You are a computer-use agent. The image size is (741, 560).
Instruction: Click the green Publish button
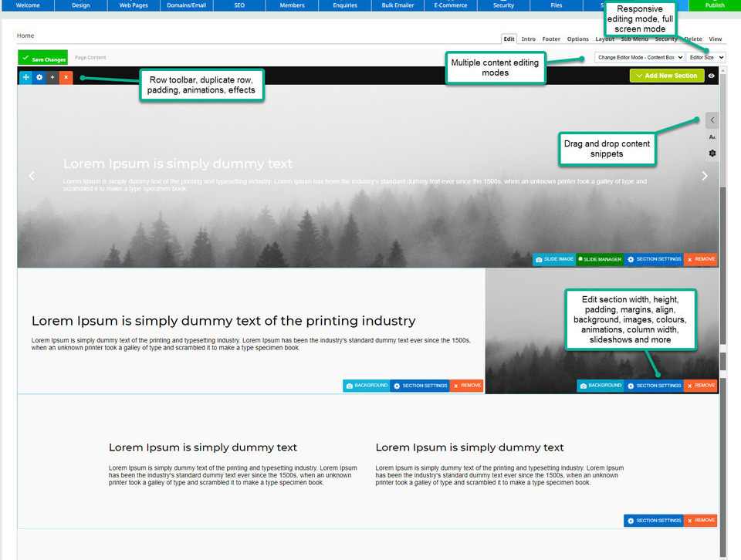tap(715, 5)
